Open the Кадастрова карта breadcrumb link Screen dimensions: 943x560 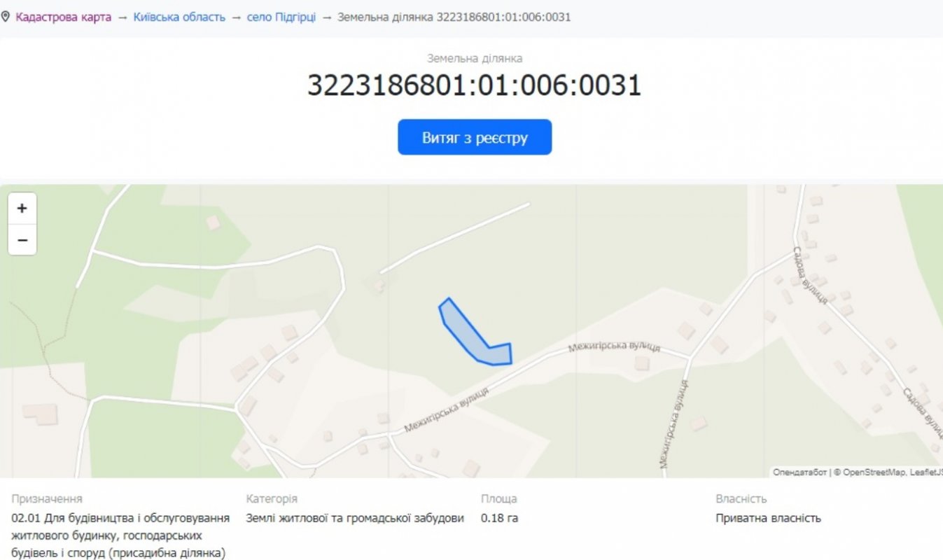point(63,17)
